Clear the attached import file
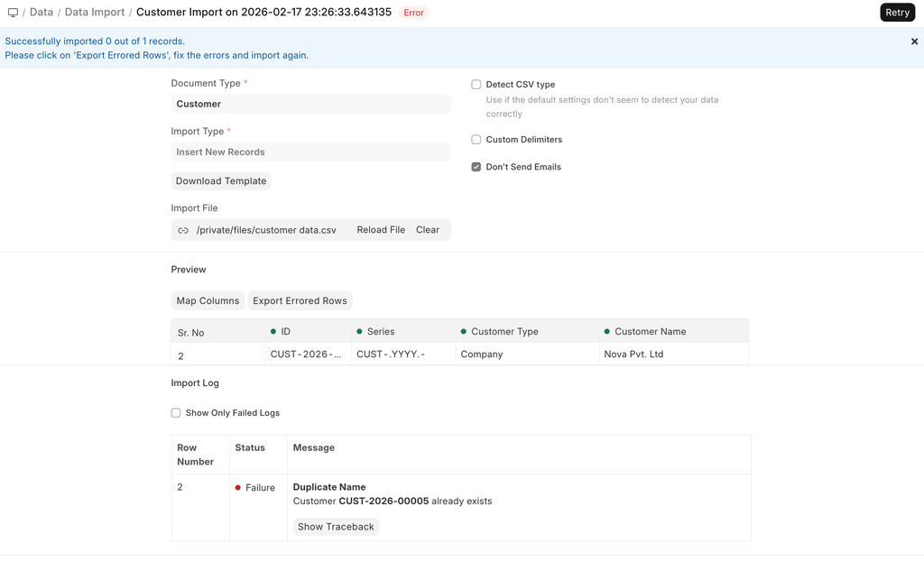This screenshot has height=571, width=924. click(428, 230)
